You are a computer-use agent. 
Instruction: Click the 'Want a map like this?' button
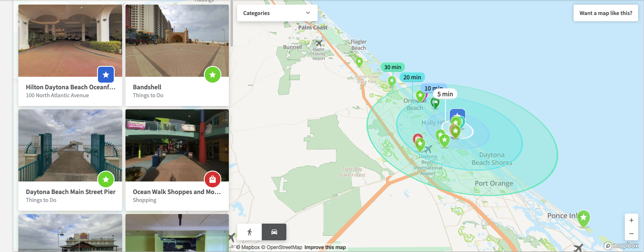pyautogui.click(x=606, y=13)
